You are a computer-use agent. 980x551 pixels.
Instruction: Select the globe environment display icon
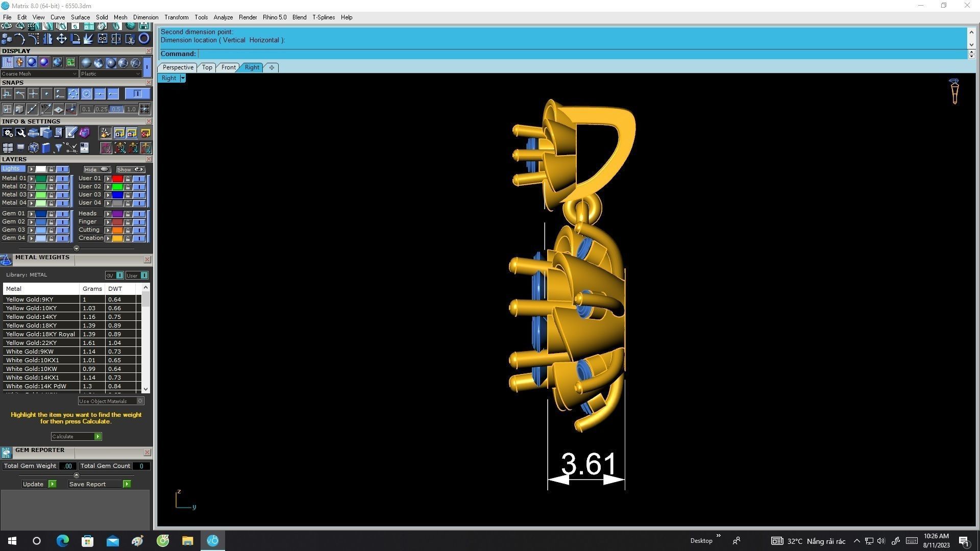(57, 62)
